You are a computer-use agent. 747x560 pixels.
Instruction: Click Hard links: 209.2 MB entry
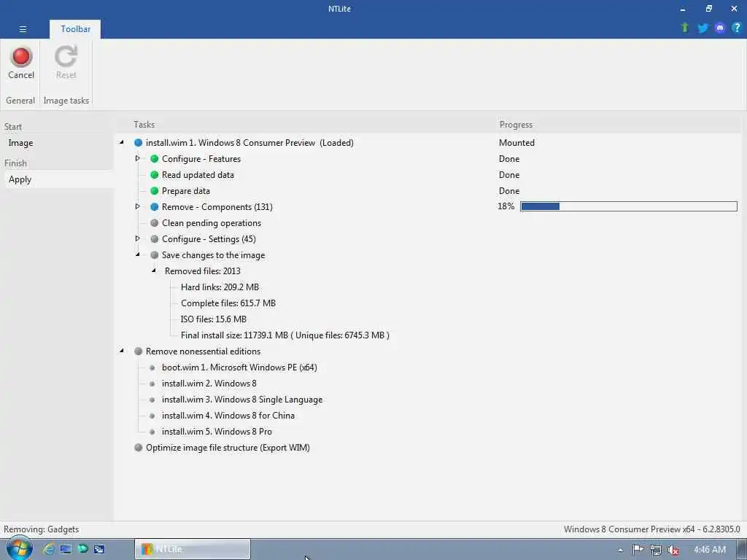220,287
